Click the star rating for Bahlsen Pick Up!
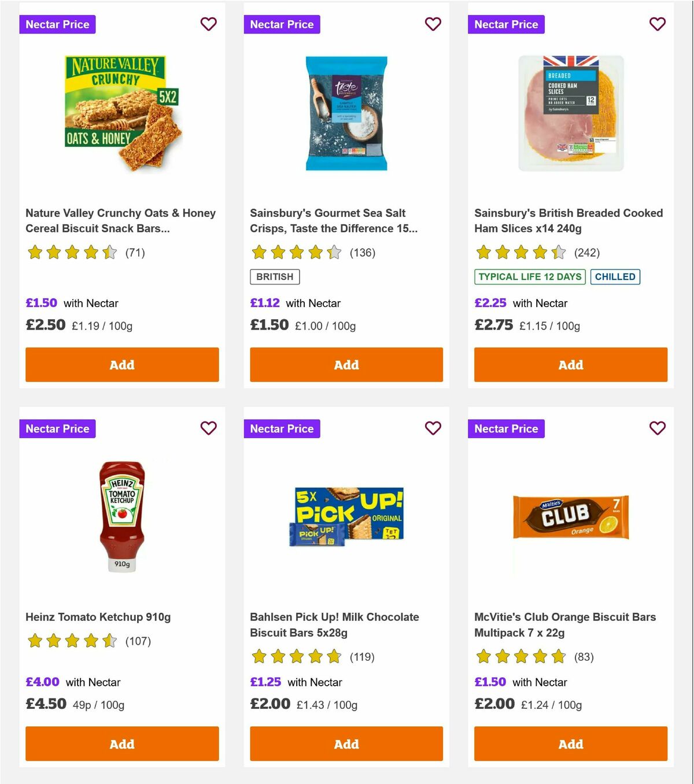This screenshot has width=694, height=784. 296,657
